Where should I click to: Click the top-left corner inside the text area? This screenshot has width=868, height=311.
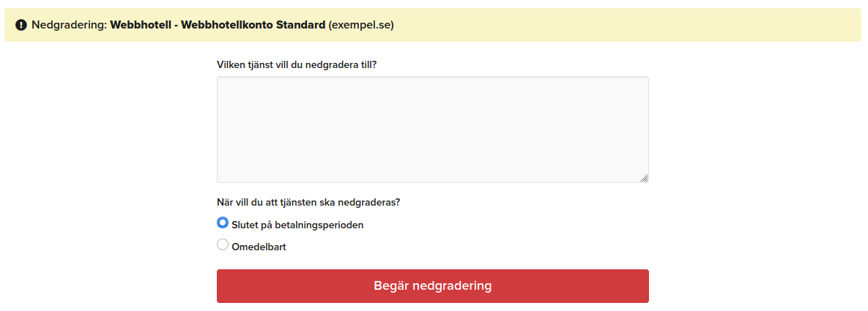pyautogui.click(x=223, y=82)
